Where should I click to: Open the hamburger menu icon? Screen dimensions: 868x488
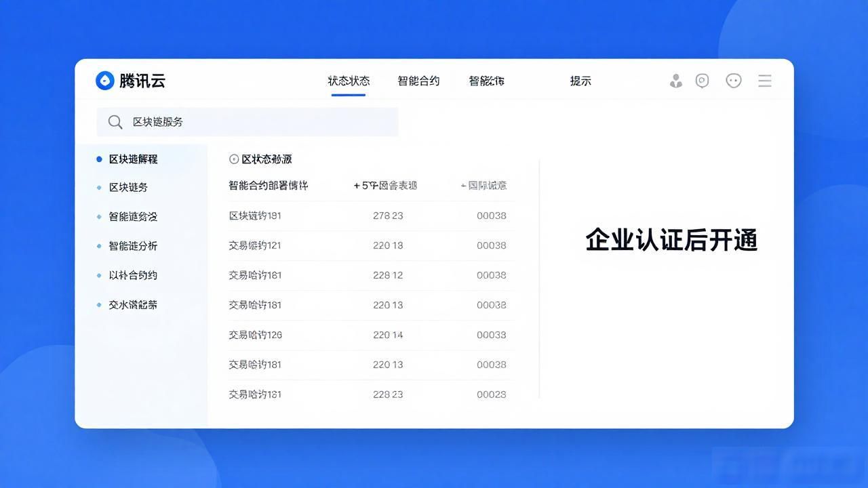tap(765, 81)
